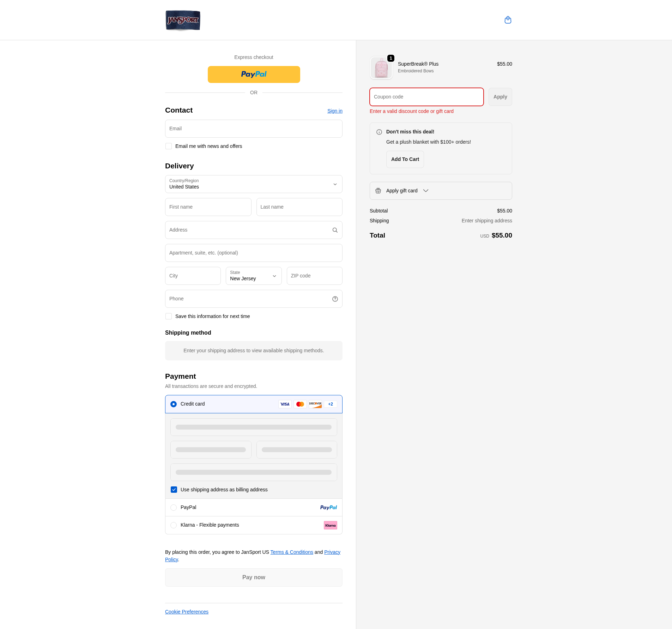The image size is (672, 629).
Task: Click the info icon beside deal notice
Action: click(x=379, y=132)
